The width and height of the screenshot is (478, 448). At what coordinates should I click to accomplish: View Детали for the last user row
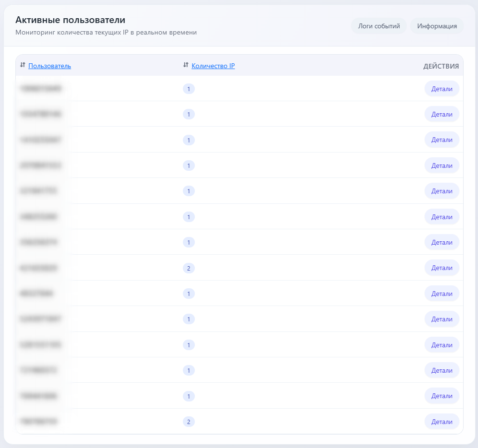tap(442, 422)
